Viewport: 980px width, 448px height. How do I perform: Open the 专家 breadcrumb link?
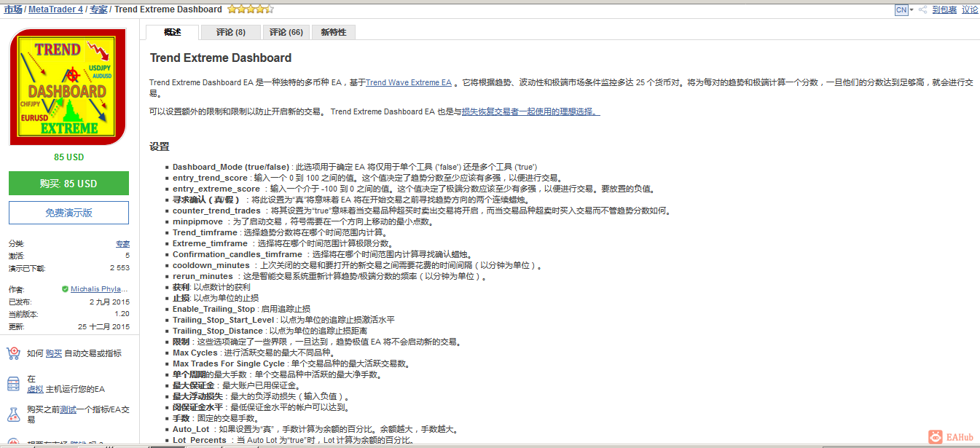point(98,9)
